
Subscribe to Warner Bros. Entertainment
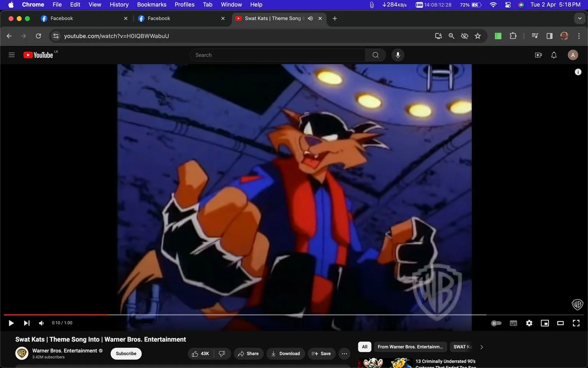(x=126, y=353)
